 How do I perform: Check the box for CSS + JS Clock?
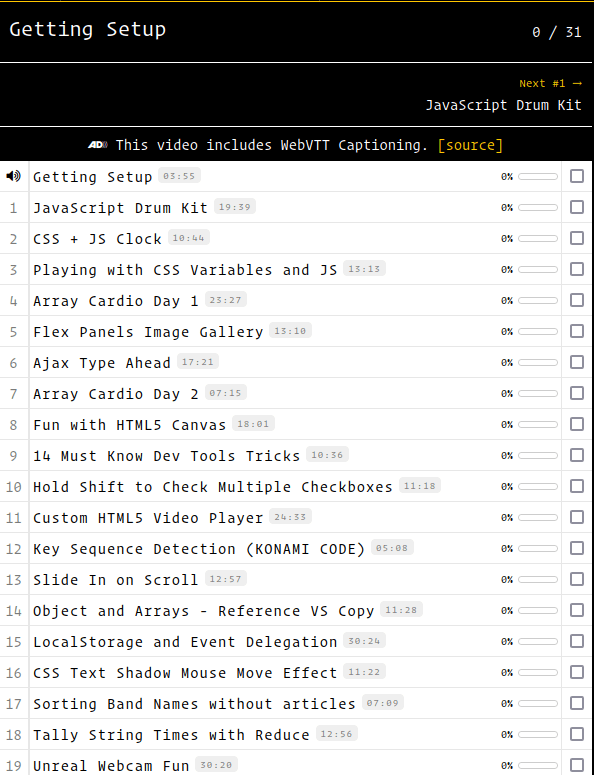point(577,238)
